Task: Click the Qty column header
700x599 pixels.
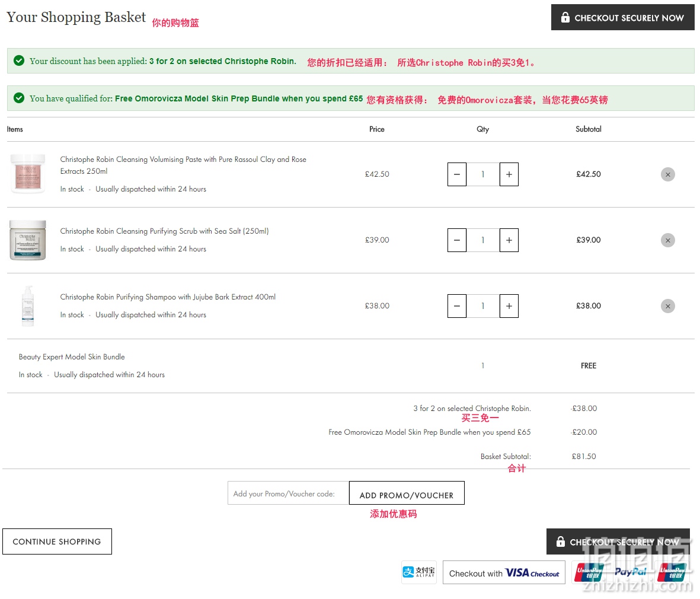Action: point(483,129)
